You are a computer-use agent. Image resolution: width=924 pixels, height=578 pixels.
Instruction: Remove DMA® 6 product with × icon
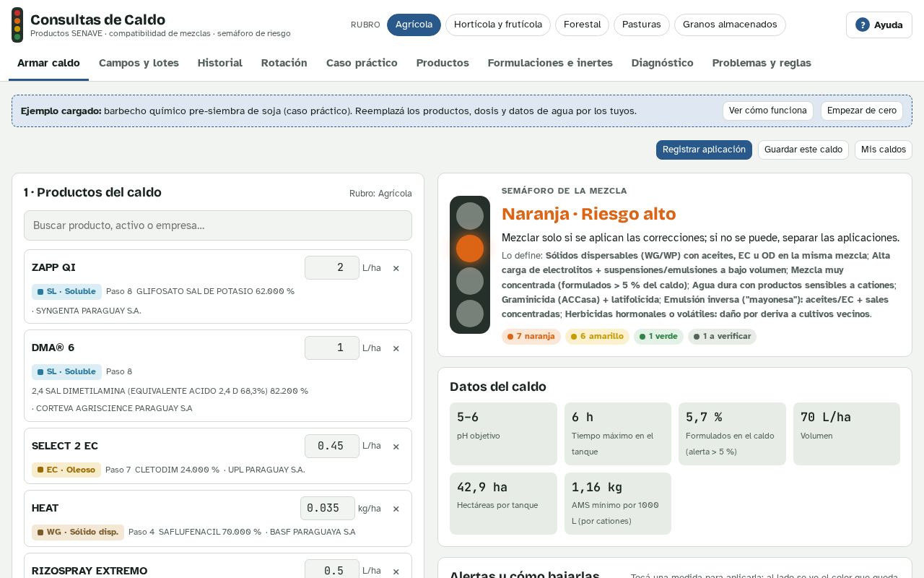[x=396, y=348]
